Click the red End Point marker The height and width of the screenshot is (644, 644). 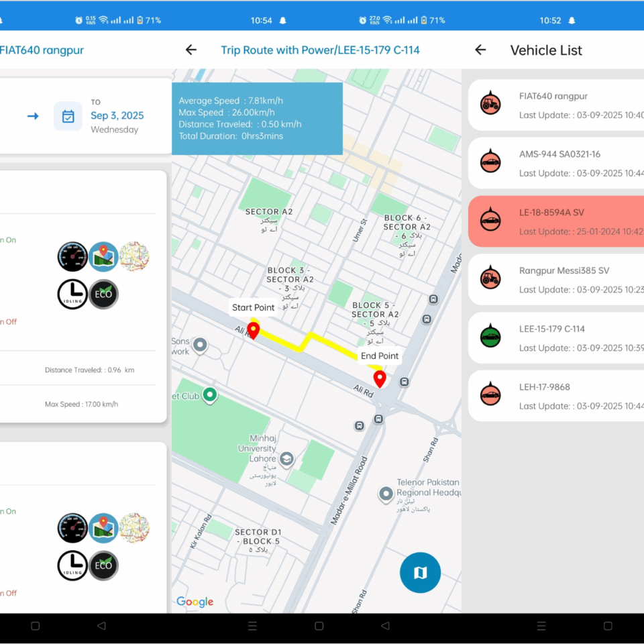[x=380, y=379]
